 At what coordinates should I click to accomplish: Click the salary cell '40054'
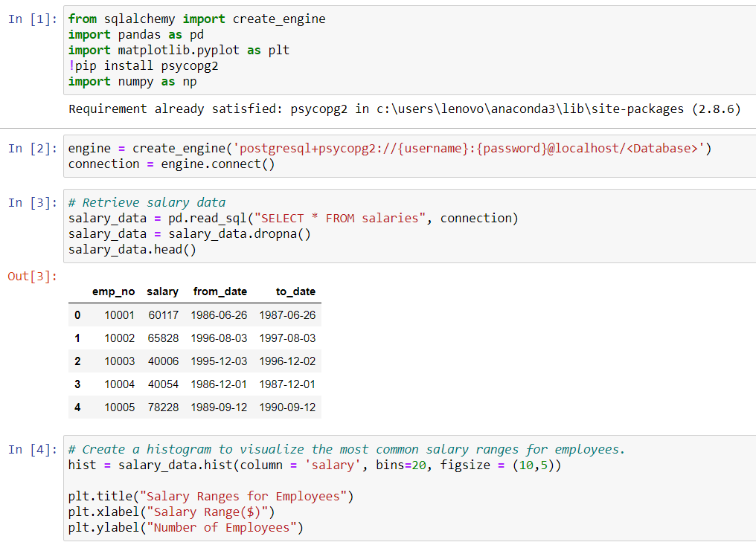164,384
